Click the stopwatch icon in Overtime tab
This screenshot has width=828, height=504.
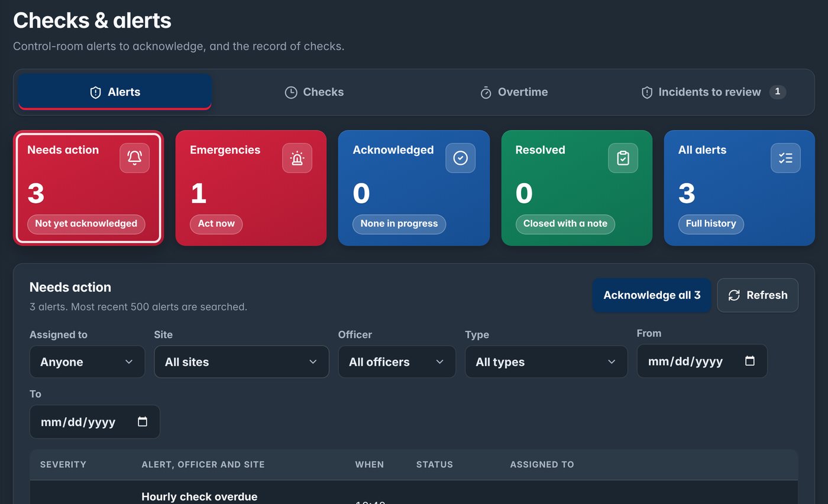pos(486,92)
